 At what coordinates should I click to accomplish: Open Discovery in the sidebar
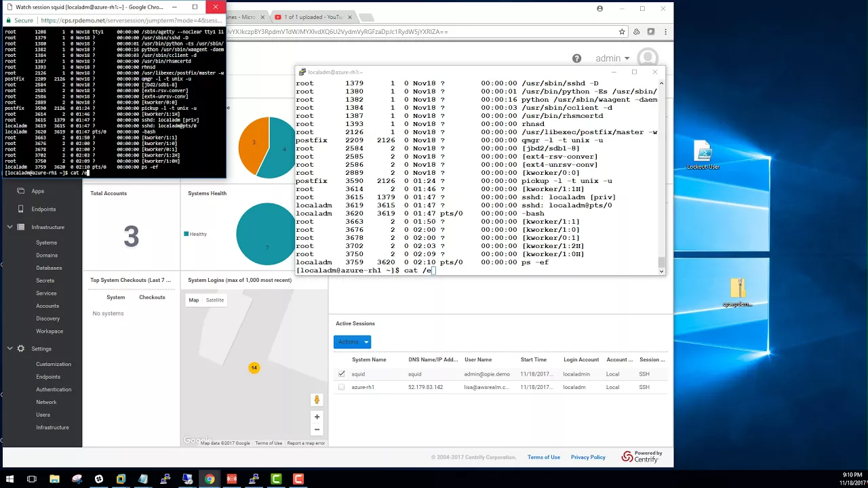[x=48, y=319]
